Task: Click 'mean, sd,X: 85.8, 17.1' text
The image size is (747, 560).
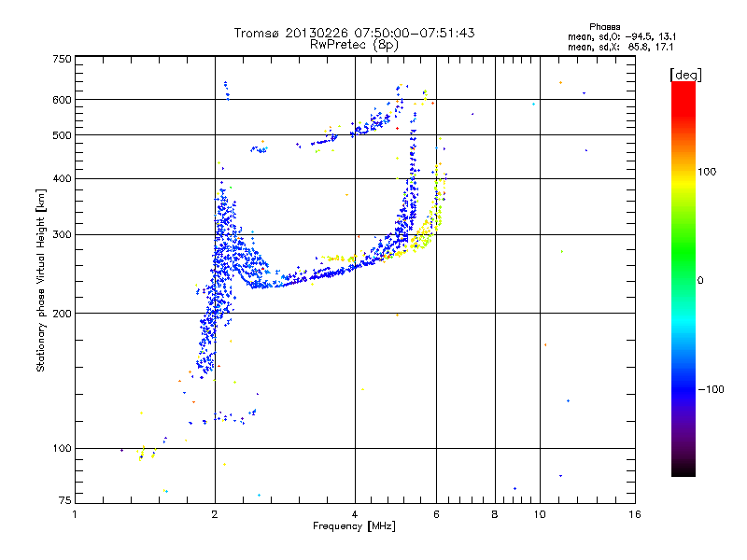Action: pos(620,47)
